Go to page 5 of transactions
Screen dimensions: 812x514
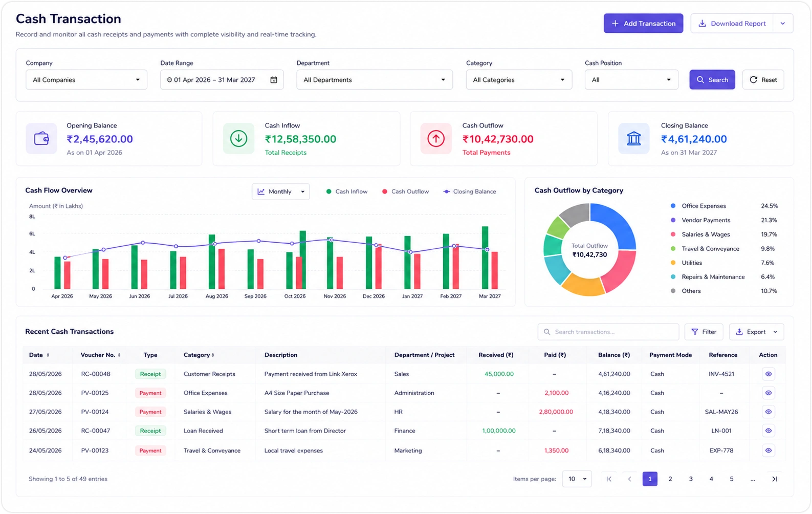[x=732, y=479]
